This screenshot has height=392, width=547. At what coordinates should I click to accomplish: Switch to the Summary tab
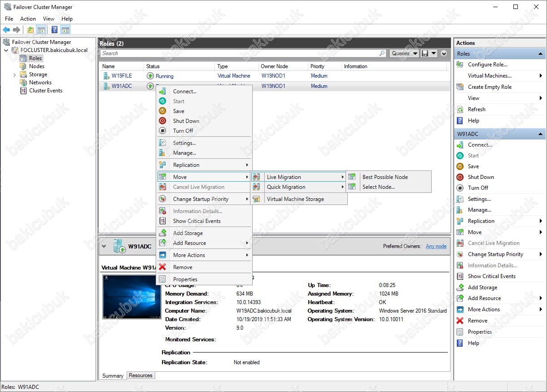tap(113, 376)
